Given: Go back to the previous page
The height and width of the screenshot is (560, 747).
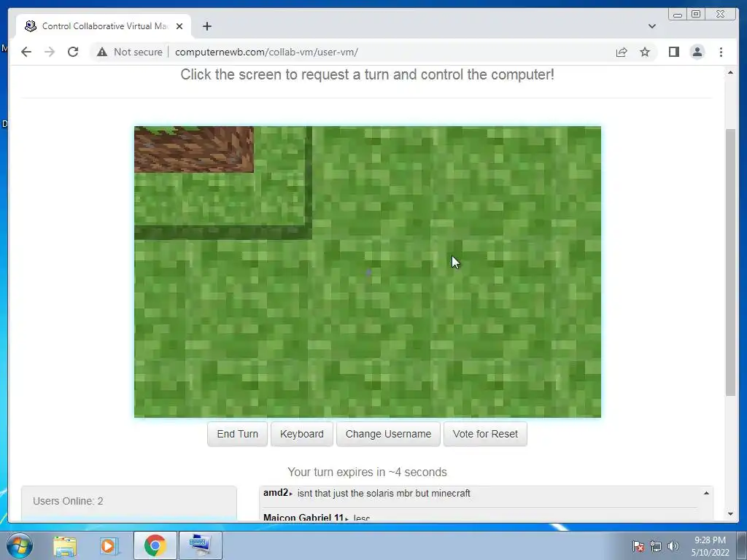Looking at the screenshot, I should coord(26,52).
